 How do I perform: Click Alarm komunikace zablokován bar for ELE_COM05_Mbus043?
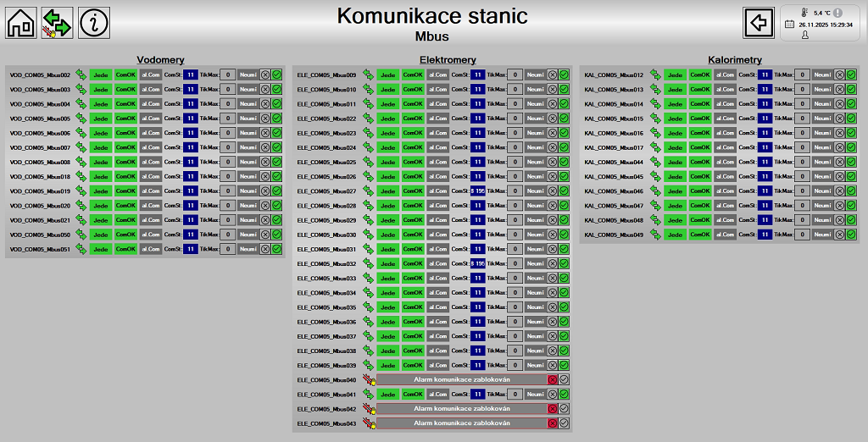462,423
